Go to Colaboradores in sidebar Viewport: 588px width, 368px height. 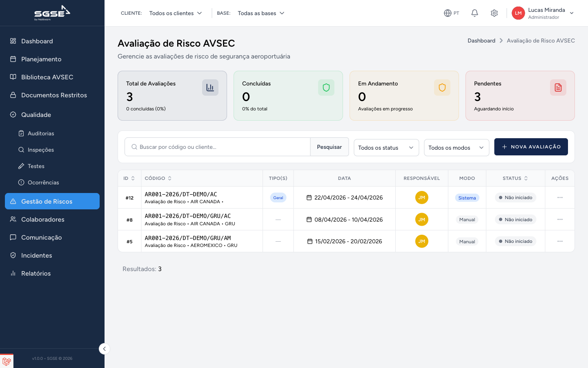52,219
